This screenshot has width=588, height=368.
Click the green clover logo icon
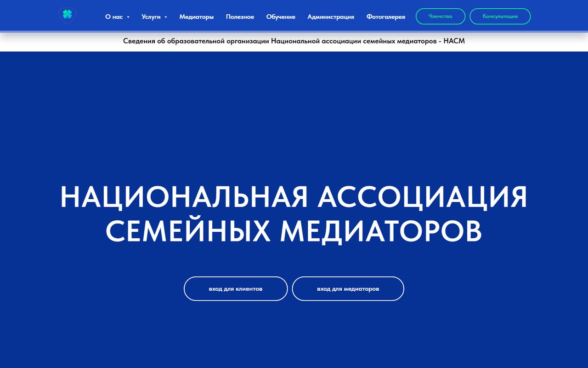(x=68, y=15)
